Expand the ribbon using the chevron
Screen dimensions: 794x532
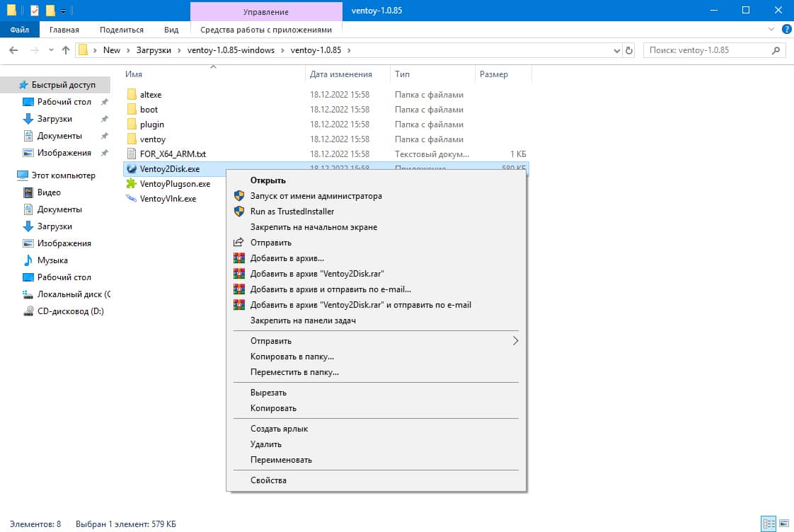click(772, 30)
